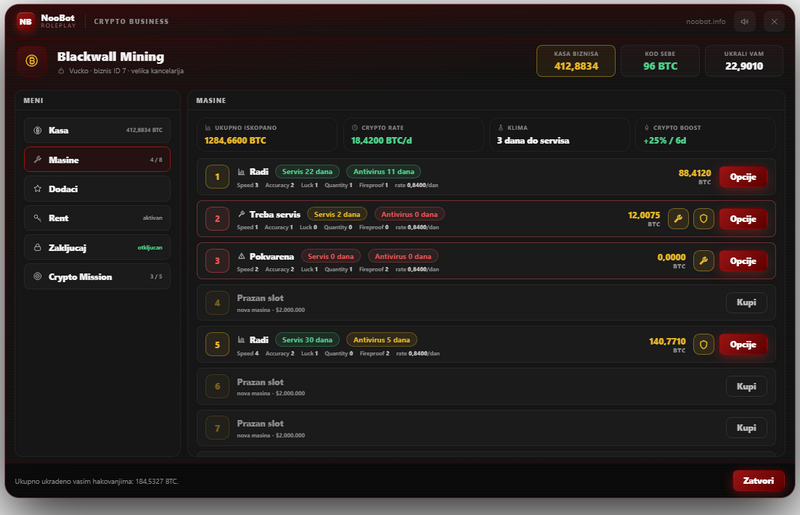Click the 12,0075 BTC value on machine 2
Screen dimensions: 800x515
click(x=644, y=219)
